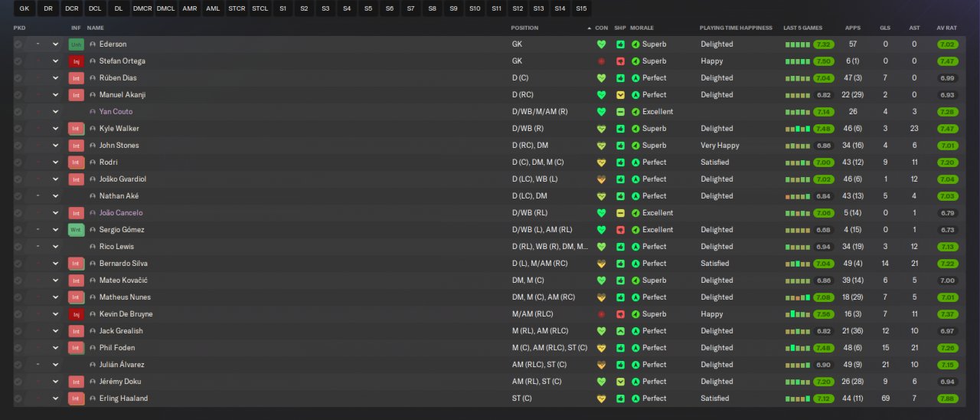Select the AML position filter tab
The height and width of the screenshot is (420, 980).
coord(213,8)
